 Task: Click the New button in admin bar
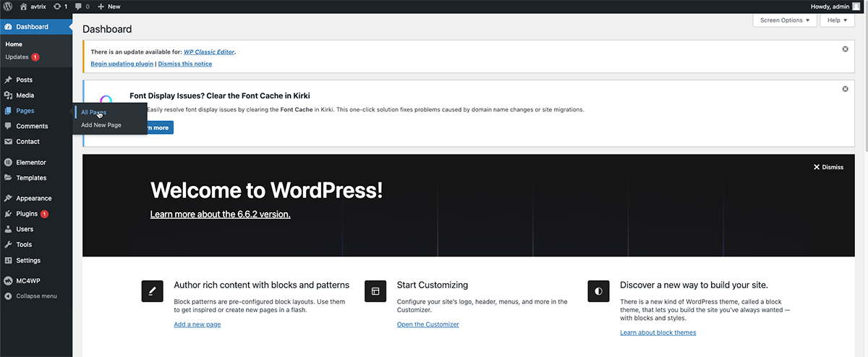tap(109, 7)
